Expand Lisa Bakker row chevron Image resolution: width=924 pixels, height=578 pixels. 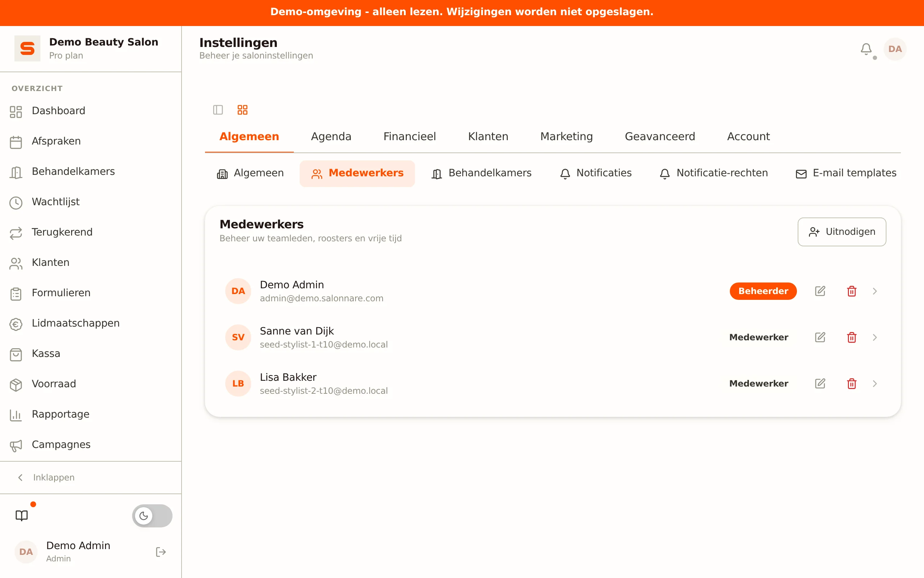[x=875, y=384]
